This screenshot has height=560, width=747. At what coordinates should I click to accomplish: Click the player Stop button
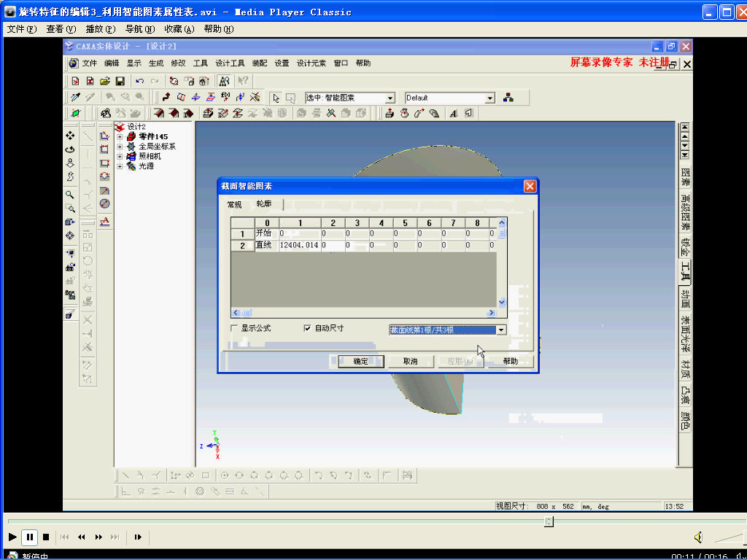point(46,537)
